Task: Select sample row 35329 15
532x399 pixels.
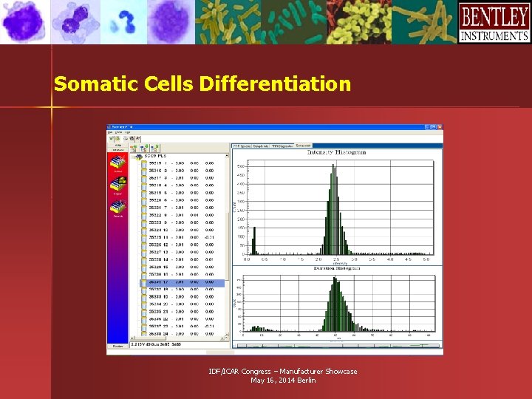Action: tap(182, 267)
